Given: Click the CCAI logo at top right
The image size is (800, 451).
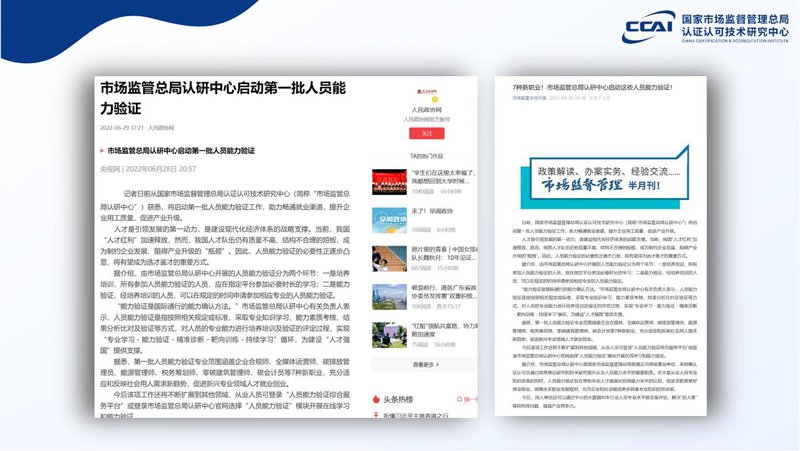Looking at the screenshot, I should coord(648,26).
